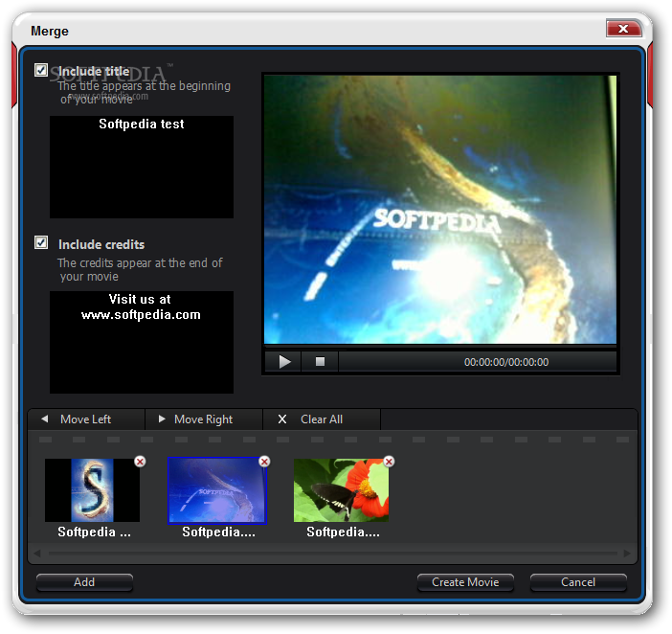Click the large video preview area
The height and width of the screenshot is (634, 672).
(440, 210)
